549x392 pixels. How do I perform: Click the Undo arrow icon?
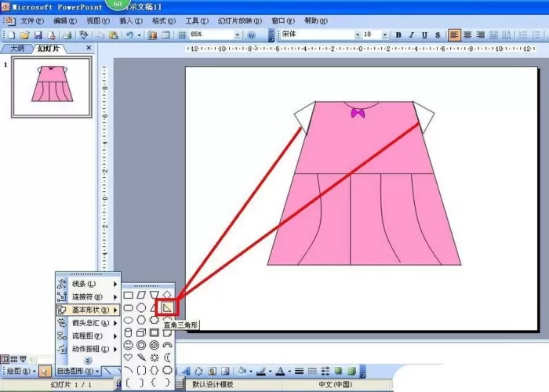click(129, 35)
